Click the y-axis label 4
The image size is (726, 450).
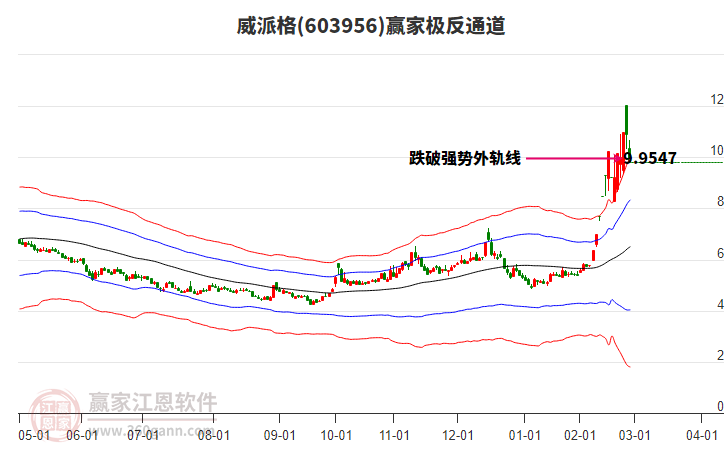[720, 304]
